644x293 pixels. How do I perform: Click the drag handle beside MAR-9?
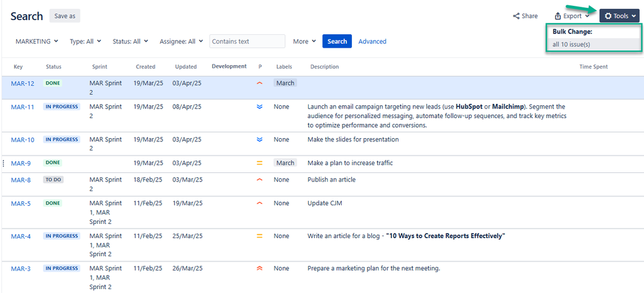click(4, 163)
